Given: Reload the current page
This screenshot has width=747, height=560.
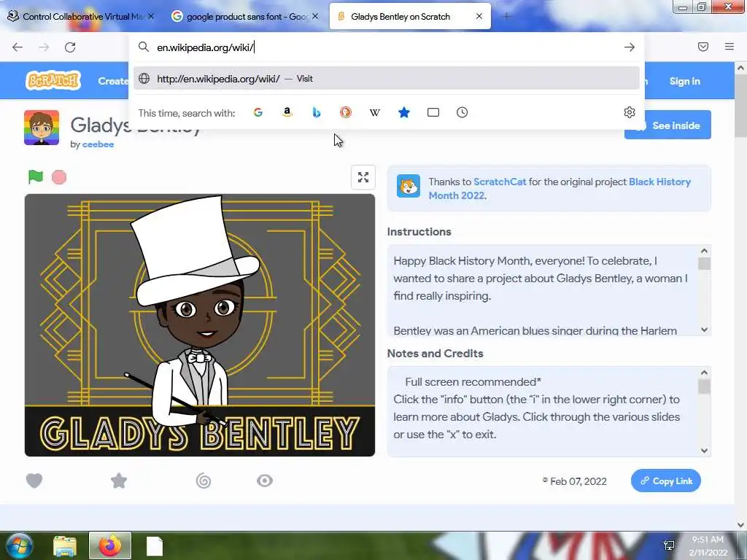Looking at the screenshot, I should click(x=70, y=47).
